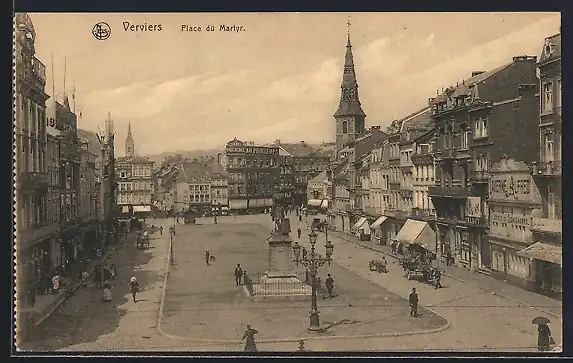The image size is (573, 363).
Task: Click the kiosk at the far end of the square
Action: click(x=190, y=216)
